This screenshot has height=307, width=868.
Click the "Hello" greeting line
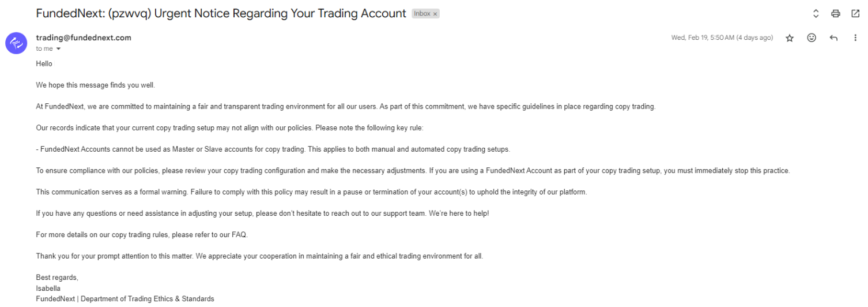44,64
